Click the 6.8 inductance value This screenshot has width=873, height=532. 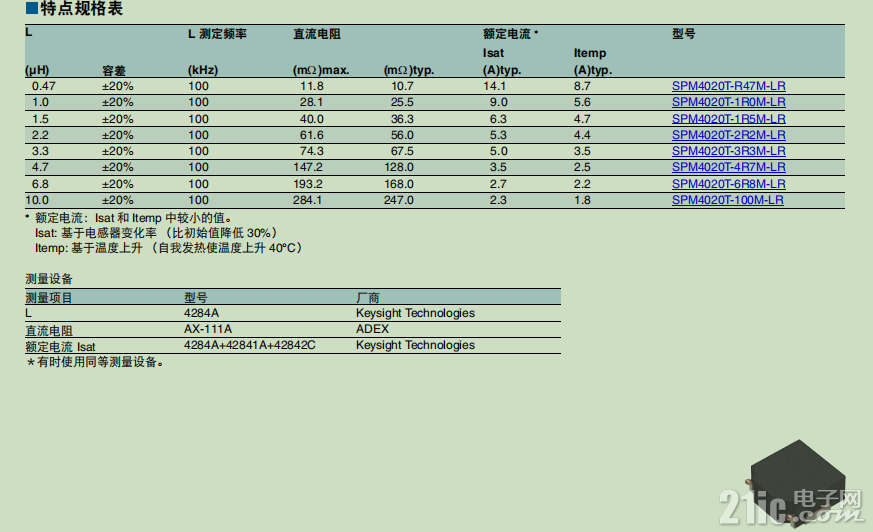tap(40, 184)
